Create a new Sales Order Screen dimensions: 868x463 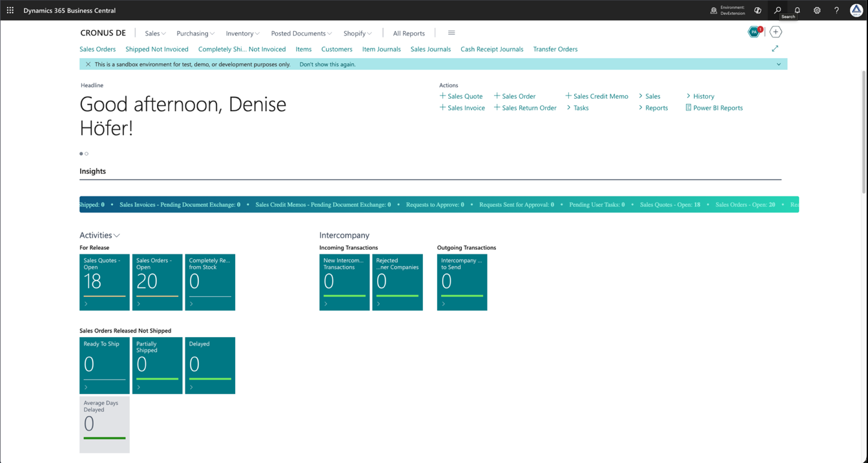[x=515, y=96]
